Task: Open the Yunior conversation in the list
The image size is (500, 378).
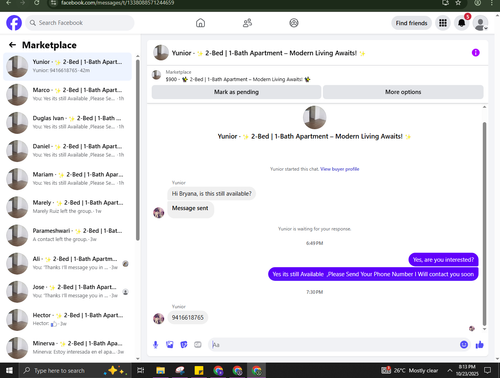Action: coord(67,66)
